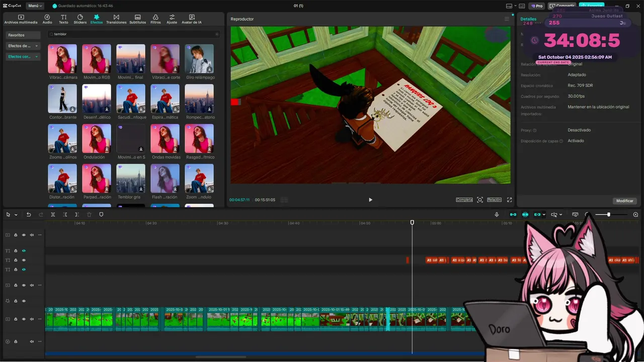The width and height of the screenshot is (644, 362).
Task: Open the Transiciones tab
Action: (x=116, y=19)
